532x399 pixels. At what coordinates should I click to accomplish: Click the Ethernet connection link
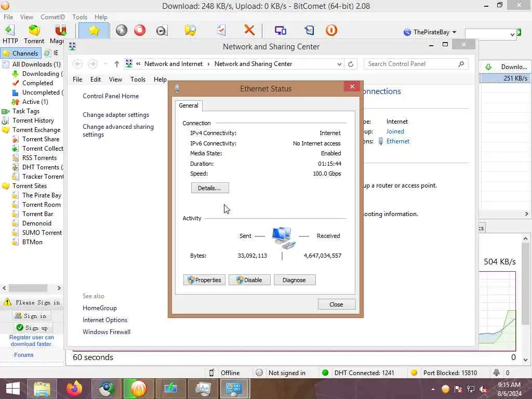point(397,141)
